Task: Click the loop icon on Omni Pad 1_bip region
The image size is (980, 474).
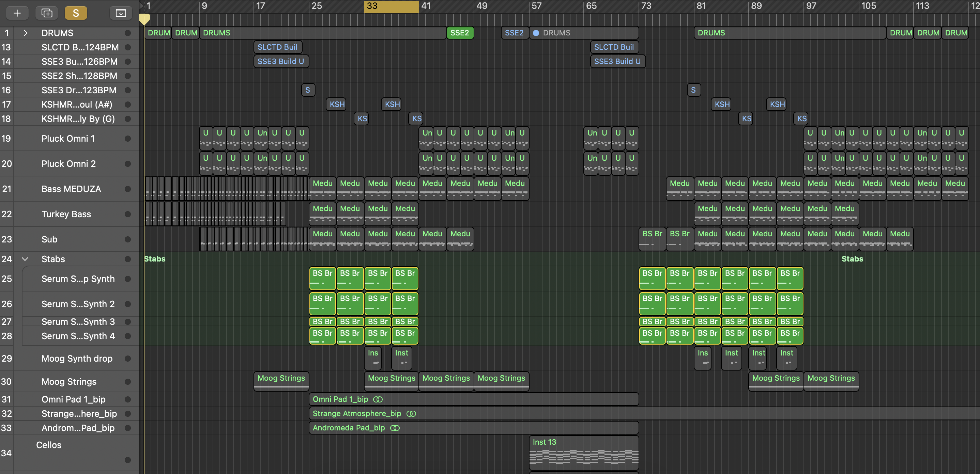Action: pyautogui.click(x=378, y=399)
